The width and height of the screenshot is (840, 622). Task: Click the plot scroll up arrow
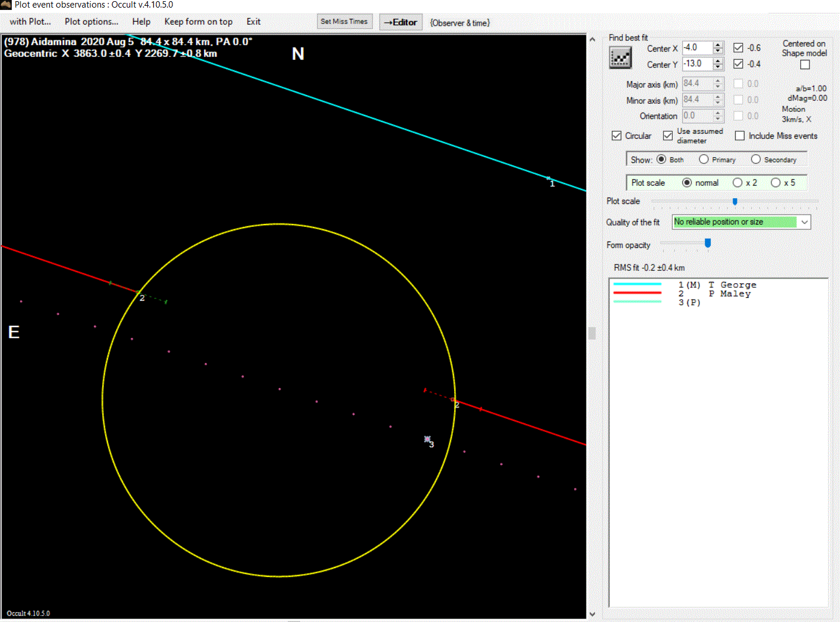click(x=592, y=39)
